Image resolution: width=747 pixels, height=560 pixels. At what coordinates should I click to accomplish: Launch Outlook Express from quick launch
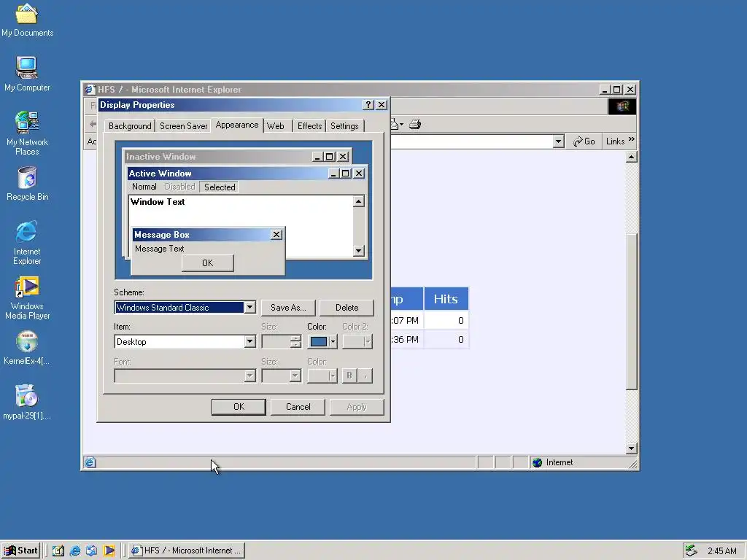[x=91, y=551]
